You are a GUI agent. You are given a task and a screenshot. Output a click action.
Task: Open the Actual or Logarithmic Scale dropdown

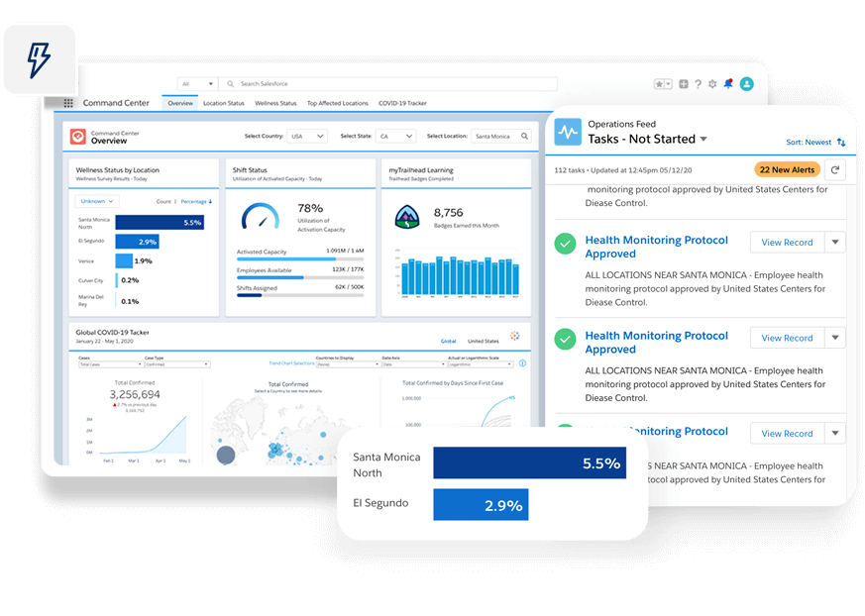[x=481, y=364]
